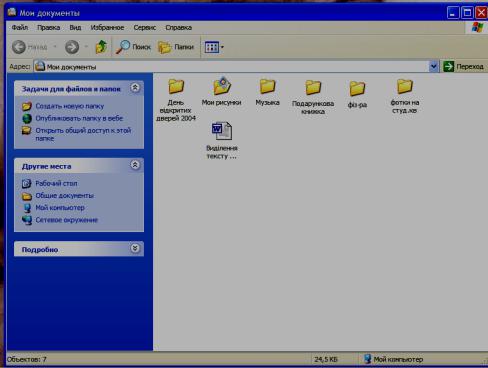Screen dimensions: 488x368
Task: Go to Рабочий стол link
Action: tap(56, 183)
